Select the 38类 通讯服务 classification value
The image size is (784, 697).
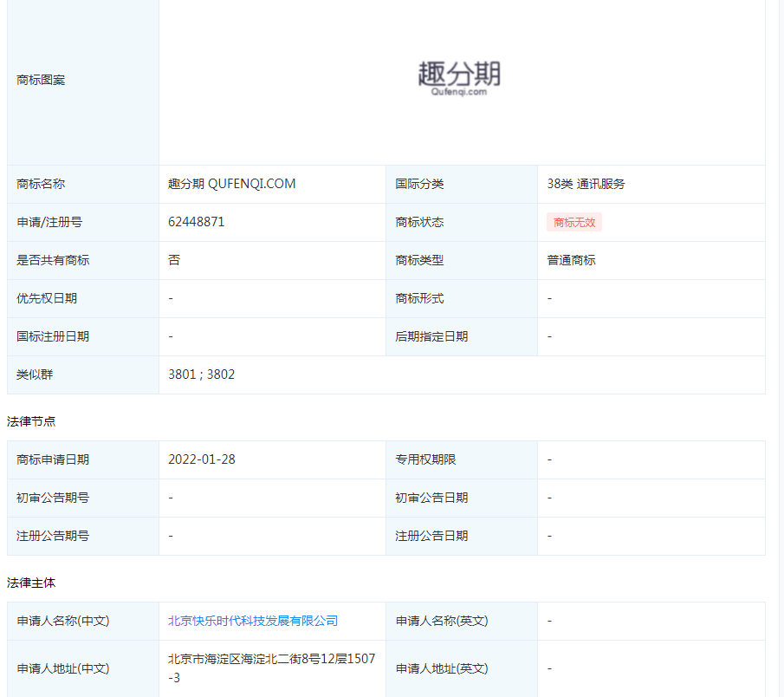tap(586, 184)
